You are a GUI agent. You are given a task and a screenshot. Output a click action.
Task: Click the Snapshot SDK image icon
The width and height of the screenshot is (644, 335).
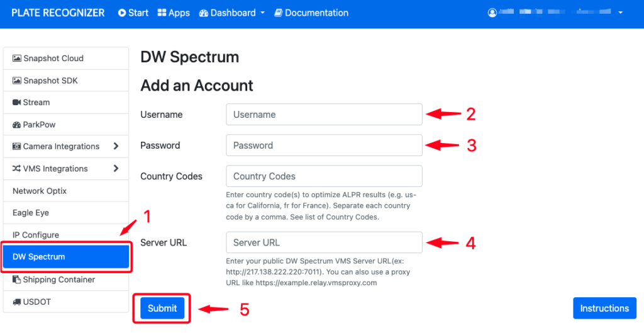click(x=17, y=81)
